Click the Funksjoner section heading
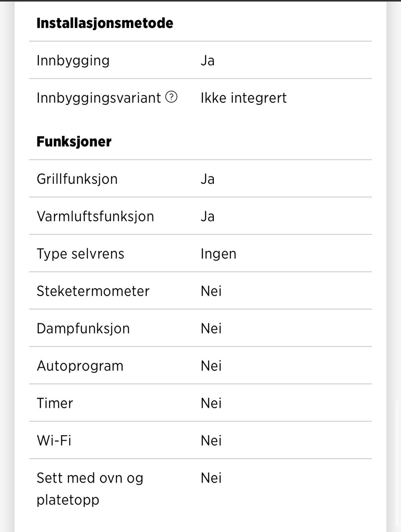 tap(74, 142)
